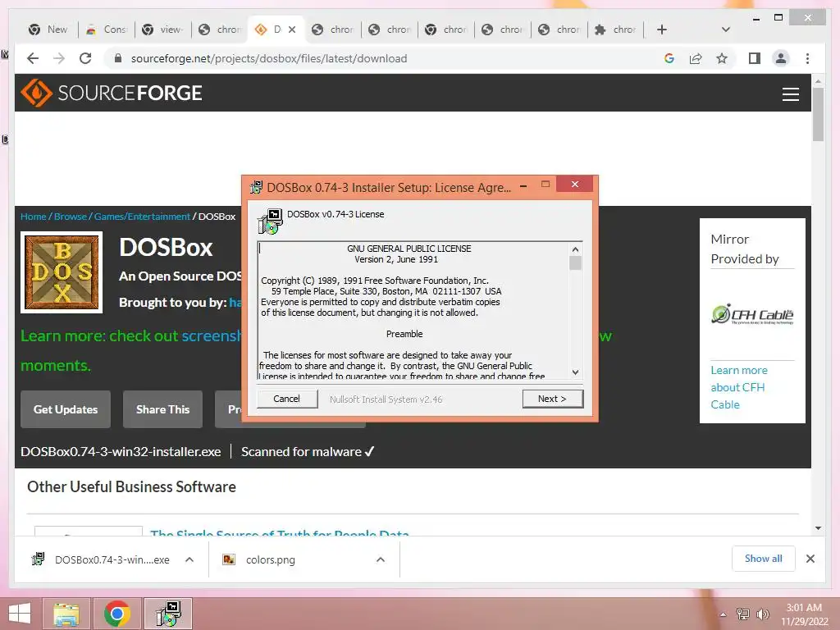Expand options for colors.png download
Viewport: 840px width, 630px height.
pos(381,559)
